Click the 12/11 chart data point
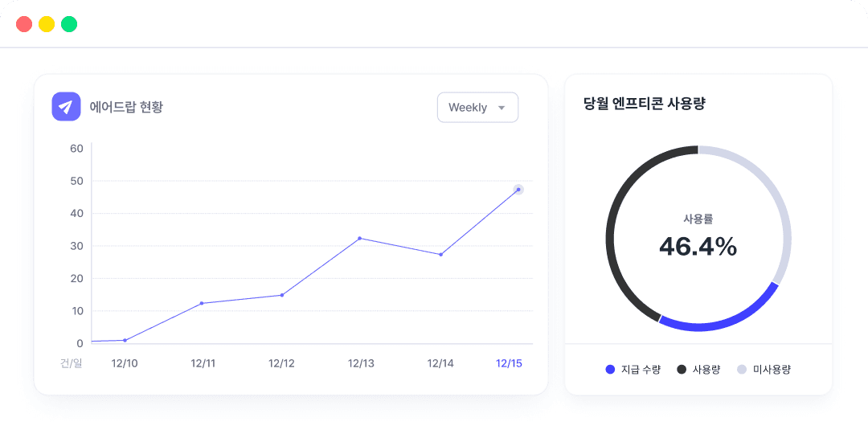The image size is (868, 434). point(202,303)
